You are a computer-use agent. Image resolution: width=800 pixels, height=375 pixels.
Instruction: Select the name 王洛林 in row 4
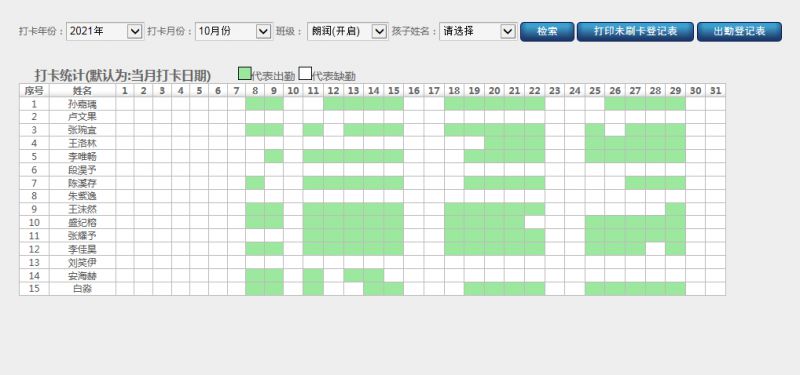click(82, 143)
